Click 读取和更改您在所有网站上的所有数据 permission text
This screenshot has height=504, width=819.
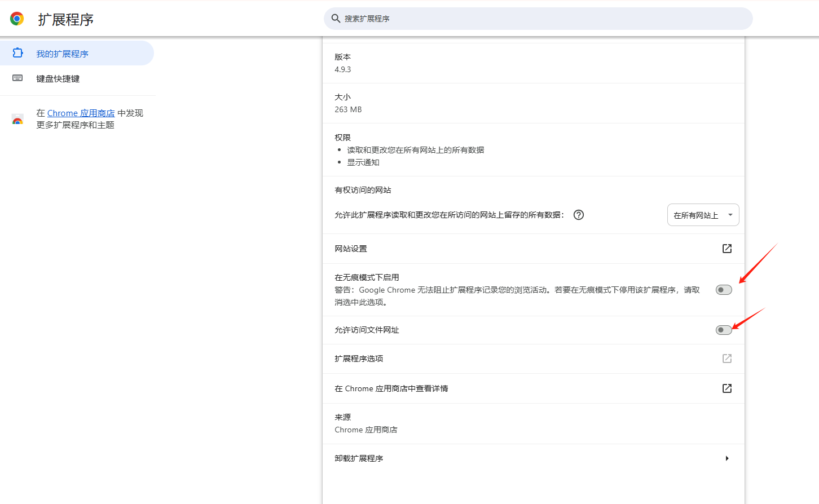tap(416, 150)
